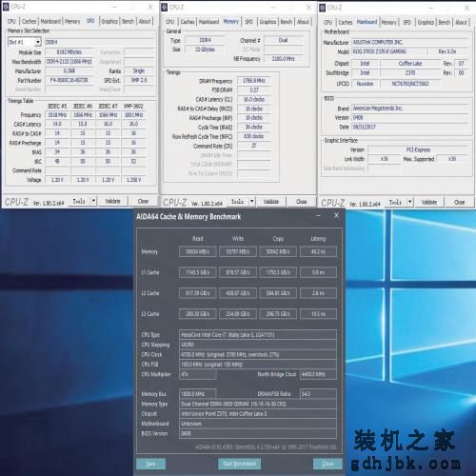Select the L3 Cache Latency value field

(x=318, y=314)
